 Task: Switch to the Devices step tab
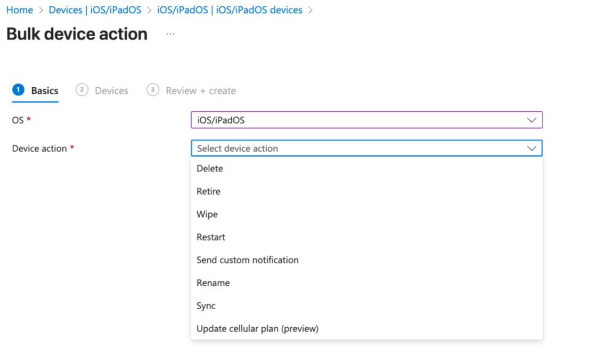[x=111, y=91]
